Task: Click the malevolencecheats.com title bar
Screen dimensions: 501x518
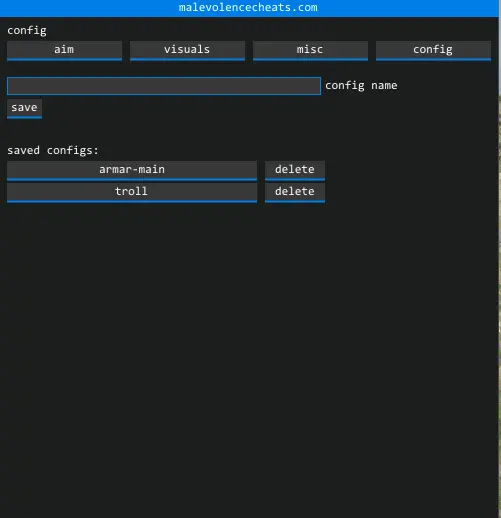Action: (249, 8)
